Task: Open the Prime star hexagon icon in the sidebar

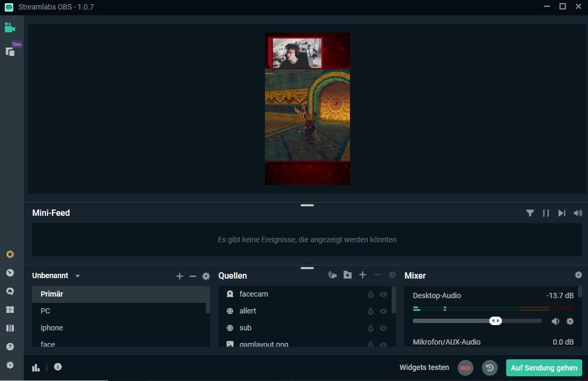Action: 10,254
